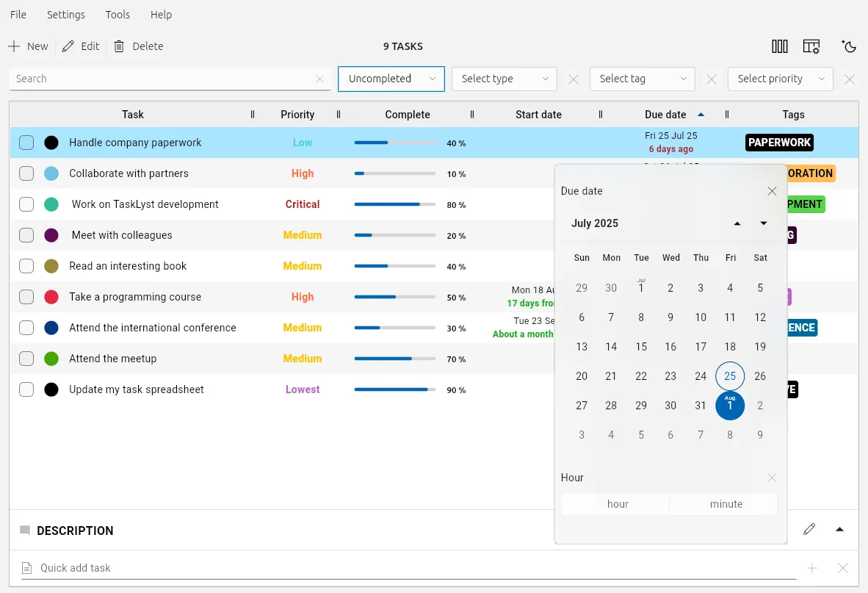
Task: Open the table settings icon
Action: 811,46
